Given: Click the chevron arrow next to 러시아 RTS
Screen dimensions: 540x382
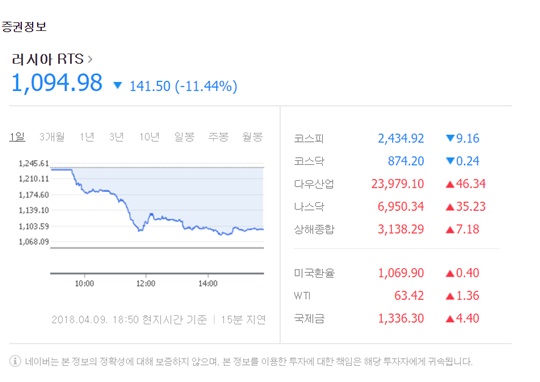Looking at the screenshot, I should [x=90, y=59].
